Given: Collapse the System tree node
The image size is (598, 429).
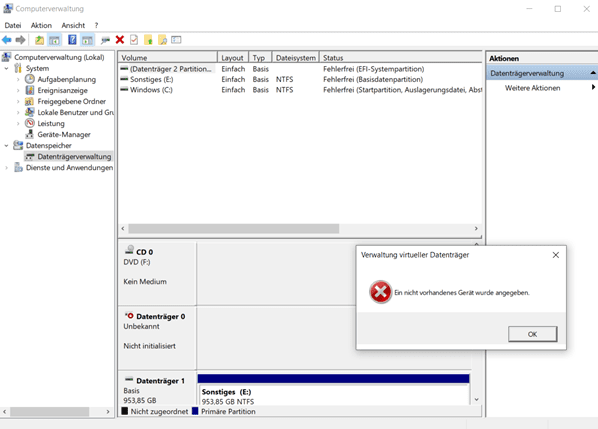Looking at the screenshot, I should coord(6,69).
